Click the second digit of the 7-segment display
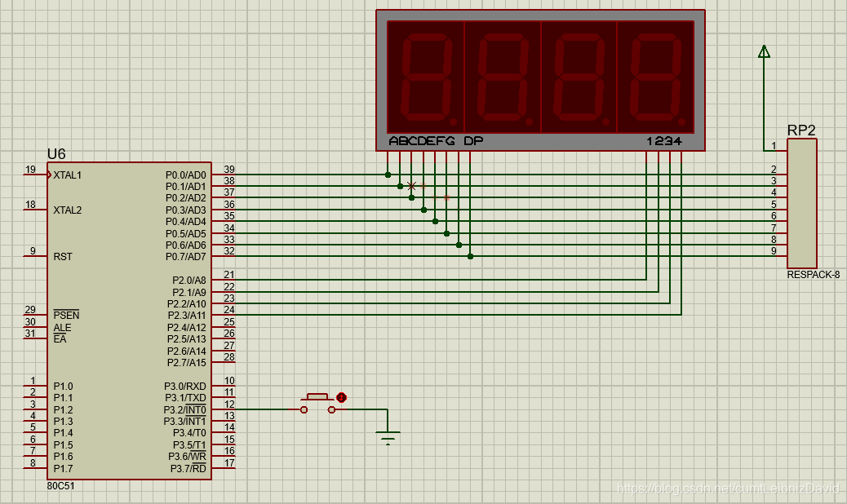The height and width of the screenshot is (504, 847). [503, 76]
